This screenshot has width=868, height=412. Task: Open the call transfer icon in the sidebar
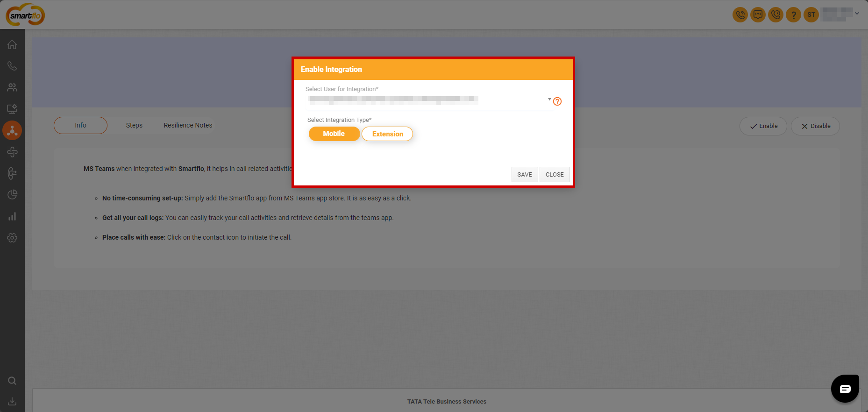tap(12, 173)
